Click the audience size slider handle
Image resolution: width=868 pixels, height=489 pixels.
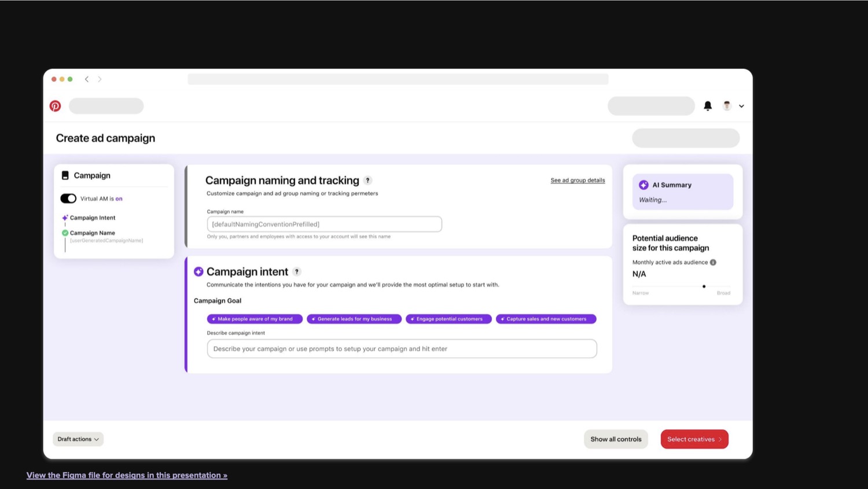coord(704,286)
